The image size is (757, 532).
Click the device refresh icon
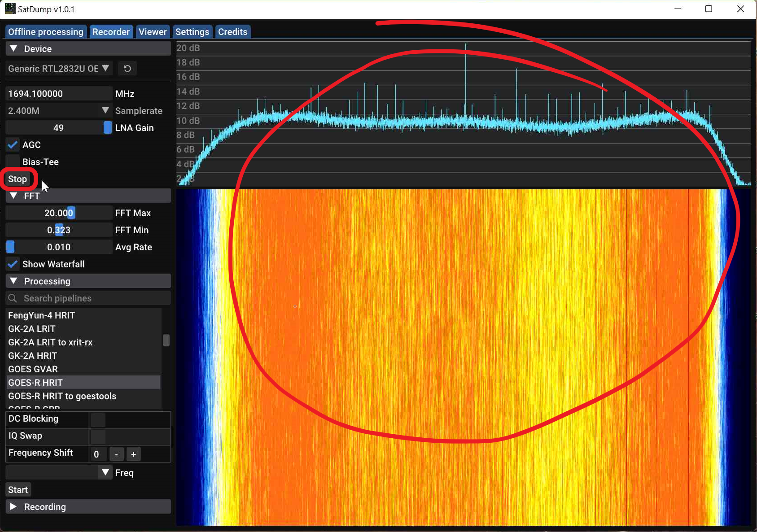pyautogui.click(x=127, y=69)
